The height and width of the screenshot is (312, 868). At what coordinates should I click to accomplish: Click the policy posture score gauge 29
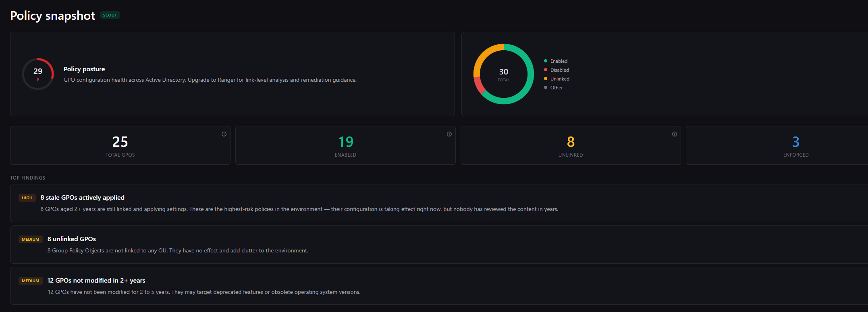click(x=38, y=74)
